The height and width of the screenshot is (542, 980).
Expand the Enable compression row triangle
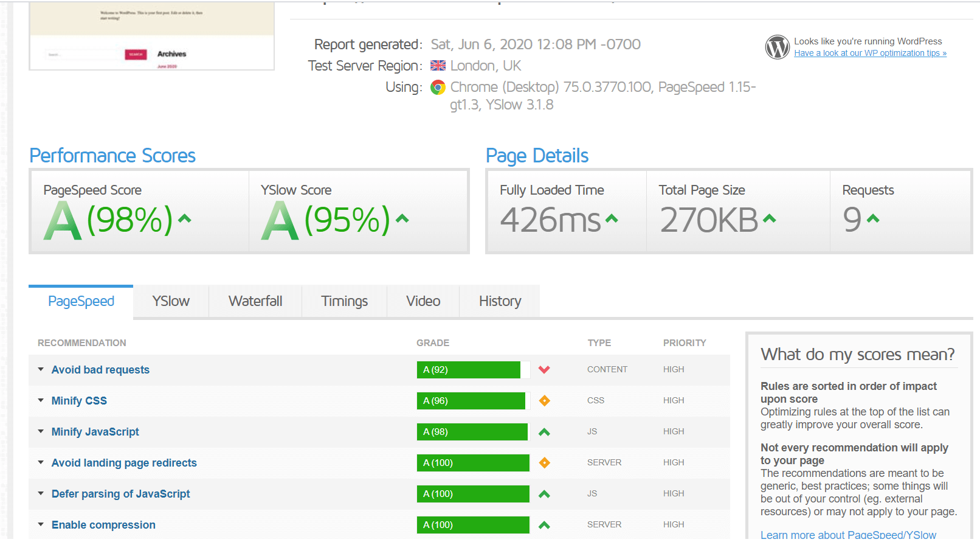(41, 524)
